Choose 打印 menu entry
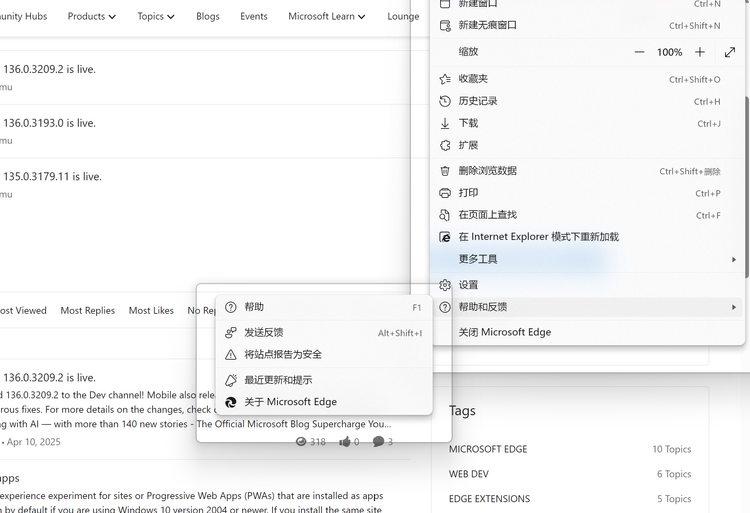This screenshot has height=513, width=750. 587,193
